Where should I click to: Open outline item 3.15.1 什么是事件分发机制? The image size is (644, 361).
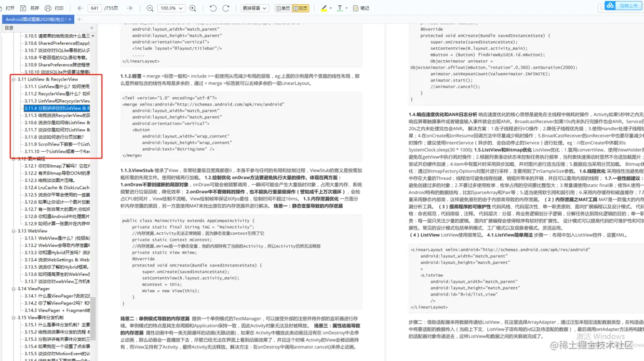pyautogui.click(x=57, y=325)
